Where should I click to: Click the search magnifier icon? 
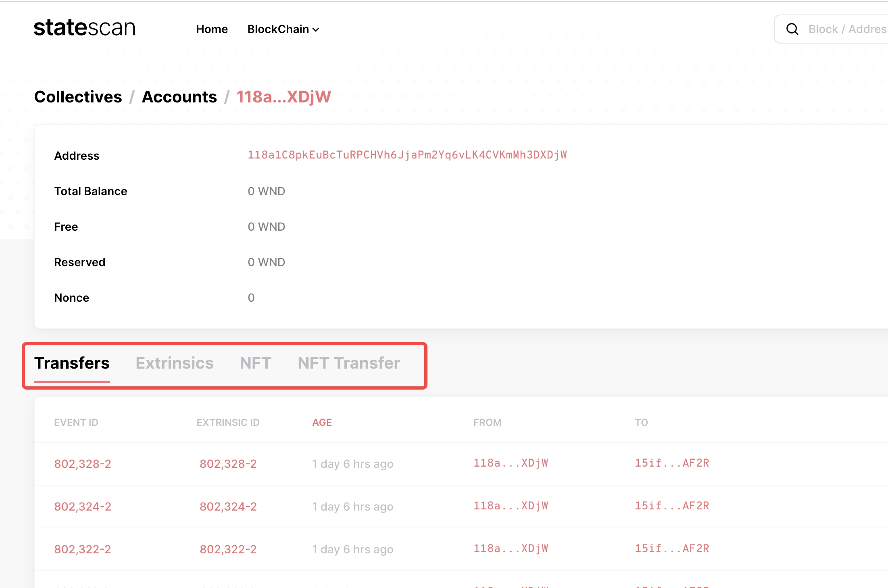click(792, 29)
